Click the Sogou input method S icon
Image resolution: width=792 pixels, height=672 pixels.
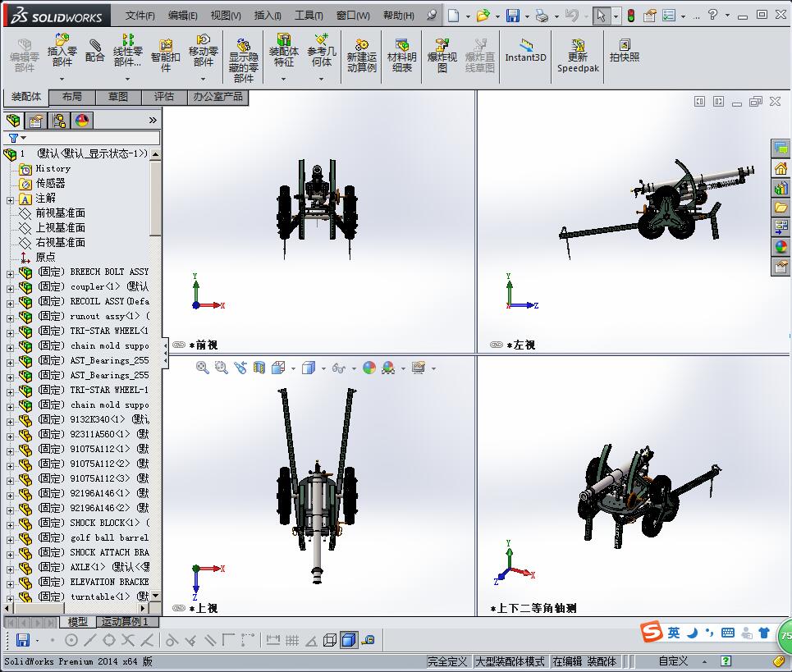[x=652, y=631]
